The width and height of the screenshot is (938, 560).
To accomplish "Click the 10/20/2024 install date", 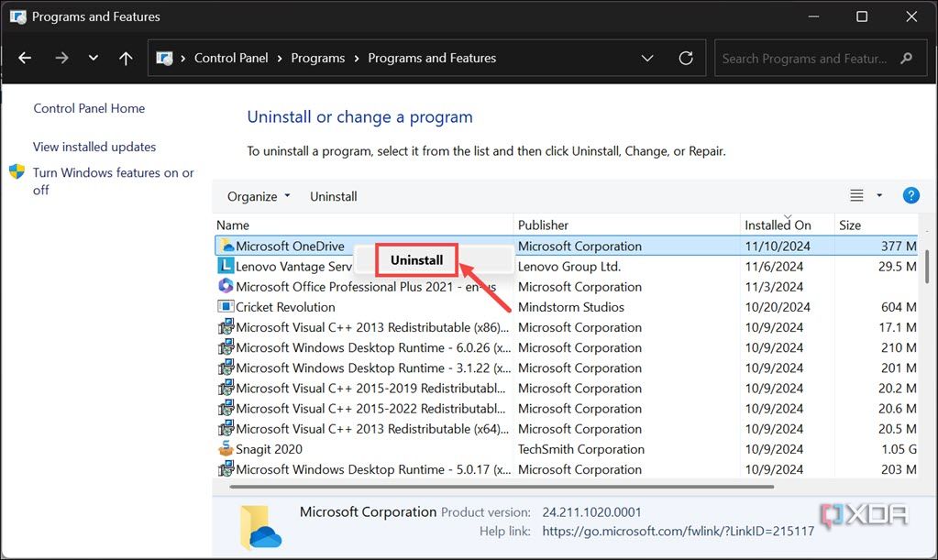I will pyautogui.click(x=778, y=307).
